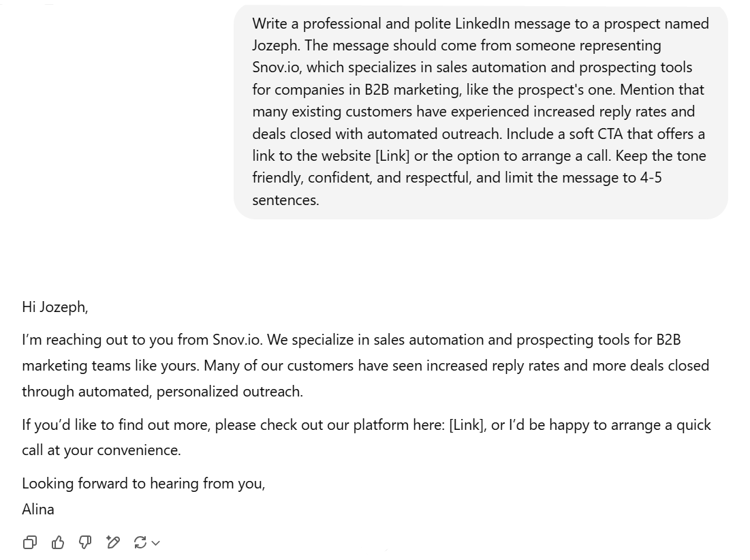
Task: Click "Jozeph." in the prompt bubble
Action: (x=277, y=46)
